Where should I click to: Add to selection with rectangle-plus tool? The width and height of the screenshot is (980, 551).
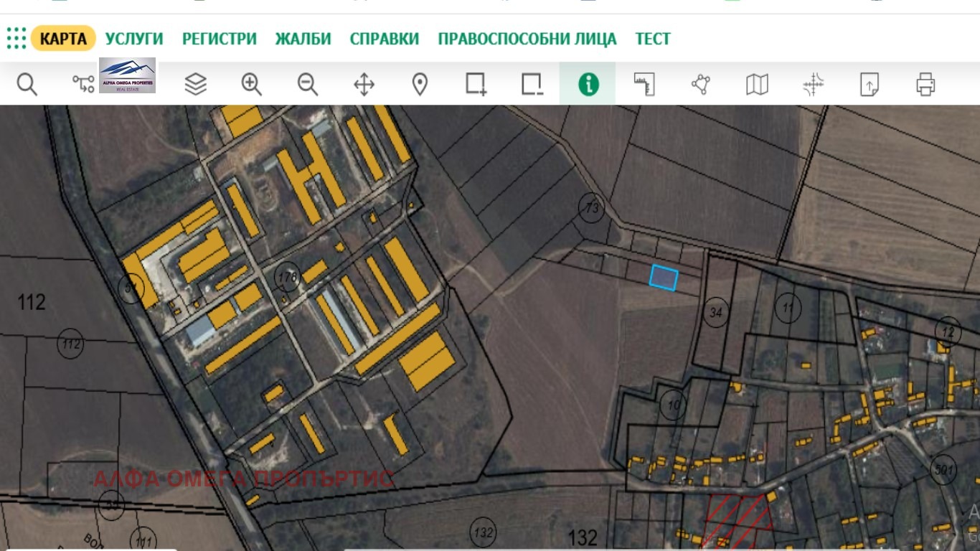click(x=476, y=85)
